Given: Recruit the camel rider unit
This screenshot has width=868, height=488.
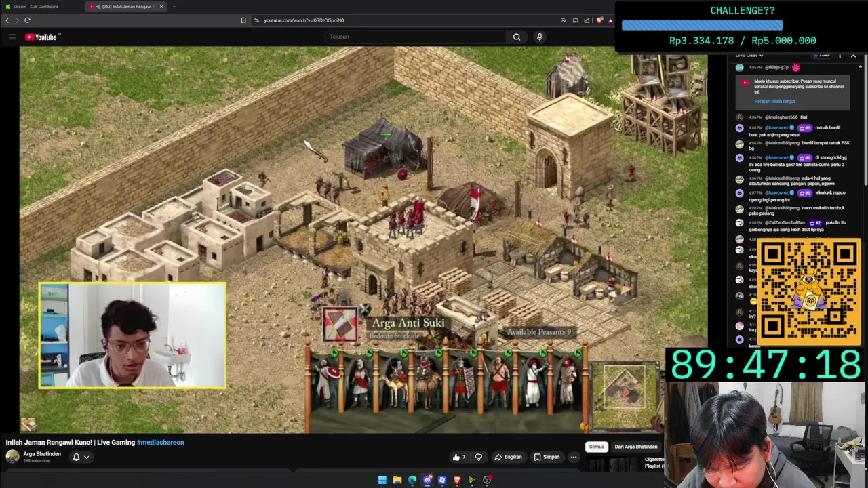Looking at the screenshot, I should pos(396,383).
